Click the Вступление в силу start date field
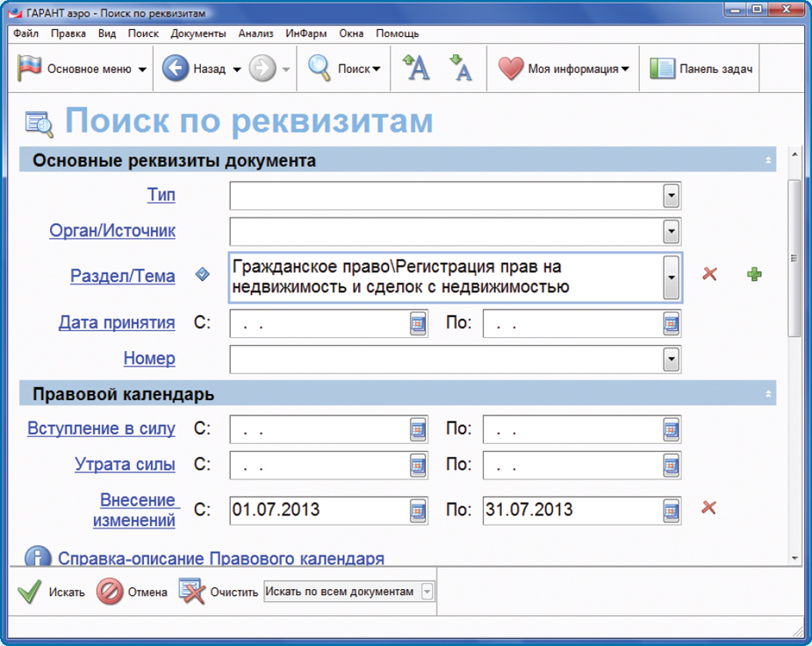The image size is (812, 646). (x=318, y=430)
